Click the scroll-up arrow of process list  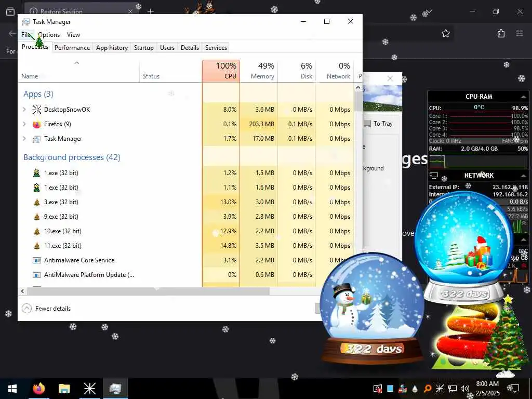tap(358, 87)
